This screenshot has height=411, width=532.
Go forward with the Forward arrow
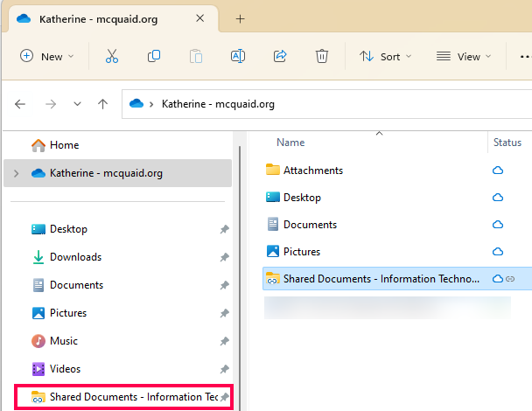[x=51, y=104]
